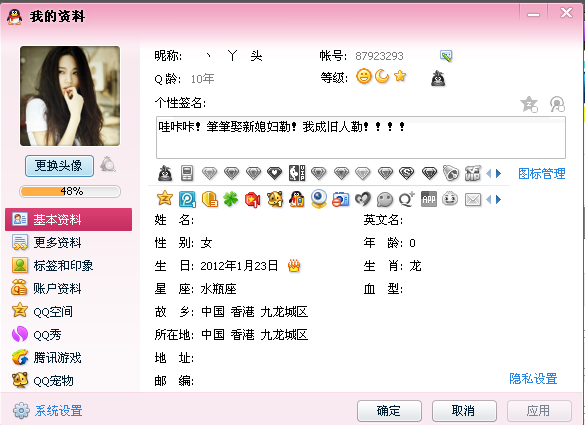Screen dimensions: 585x425
Task: Open the blue webcam service icon
Action: pyautogui.click(x=319, y=199)
